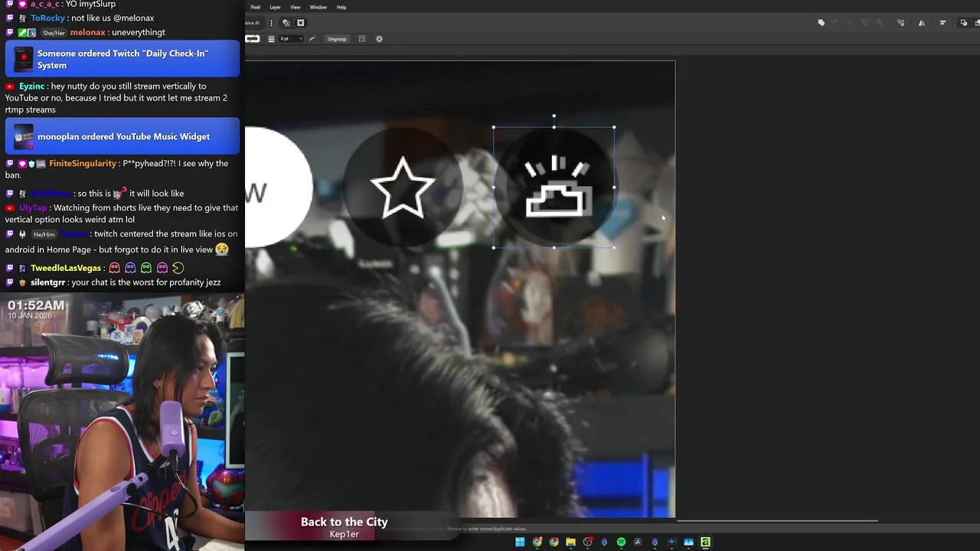Click the username 'TweedleLasVegas' in chat
The height and width of the screenshot is (551, 980).
(67, 269)
